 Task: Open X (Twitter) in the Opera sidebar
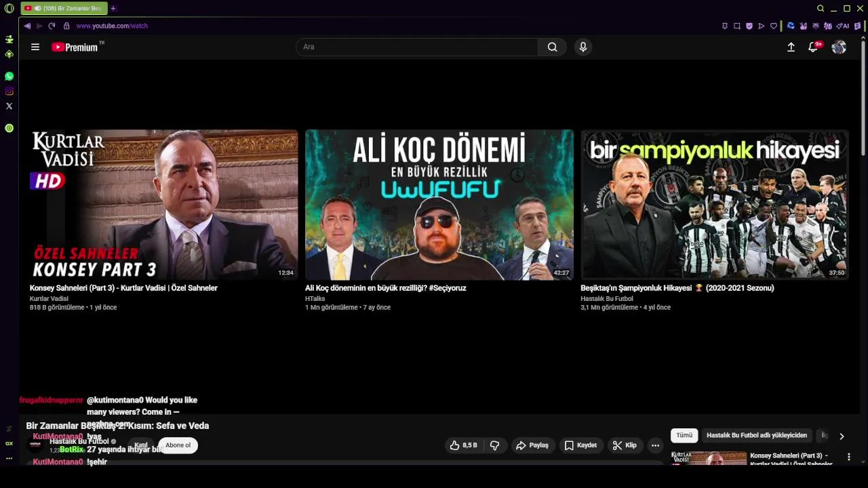tap(9, 106)
